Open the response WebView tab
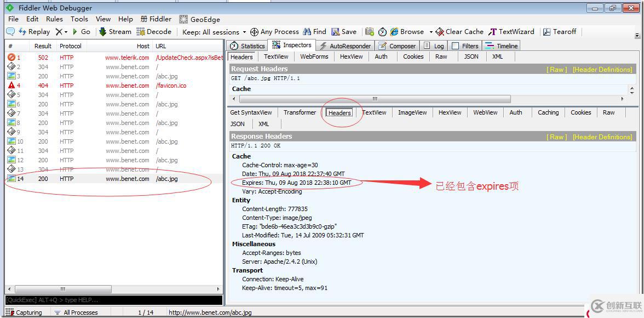Screen dimensions: 644x318 (485, 112)
